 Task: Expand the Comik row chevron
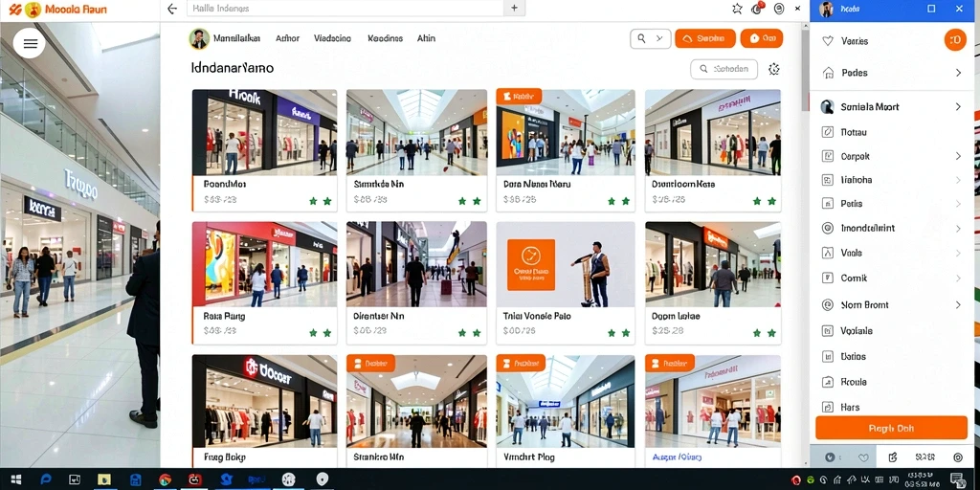pos(958,278)
